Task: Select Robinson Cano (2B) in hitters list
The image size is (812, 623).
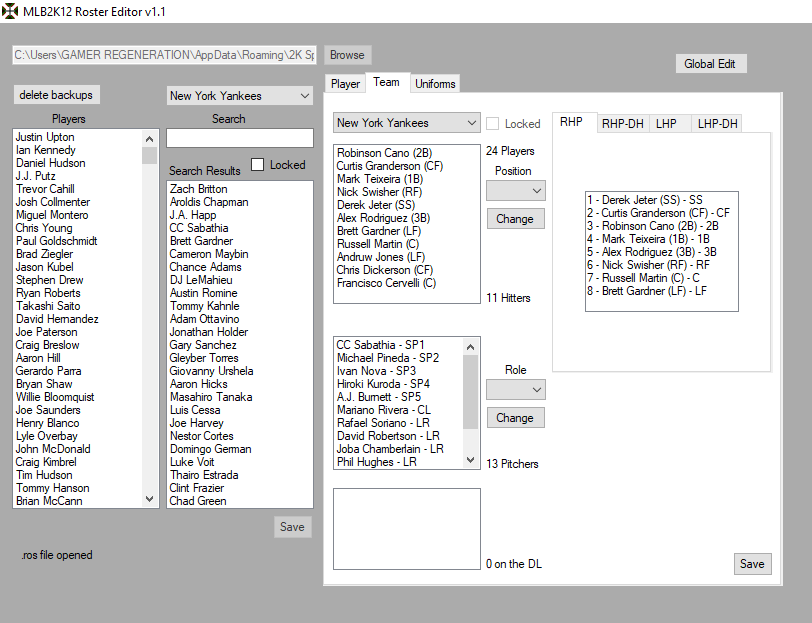Action: pos(384,153)
